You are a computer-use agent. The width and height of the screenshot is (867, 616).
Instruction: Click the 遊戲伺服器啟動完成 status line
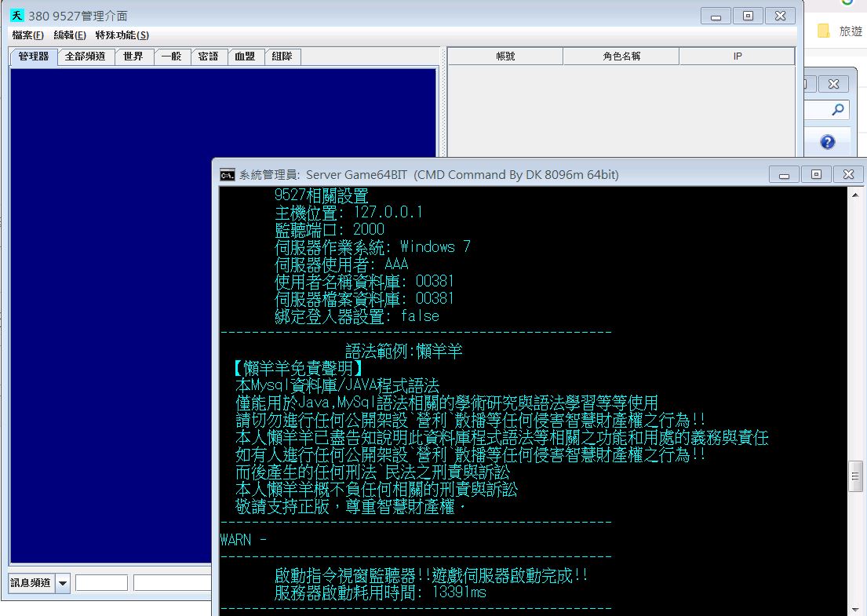432,576
